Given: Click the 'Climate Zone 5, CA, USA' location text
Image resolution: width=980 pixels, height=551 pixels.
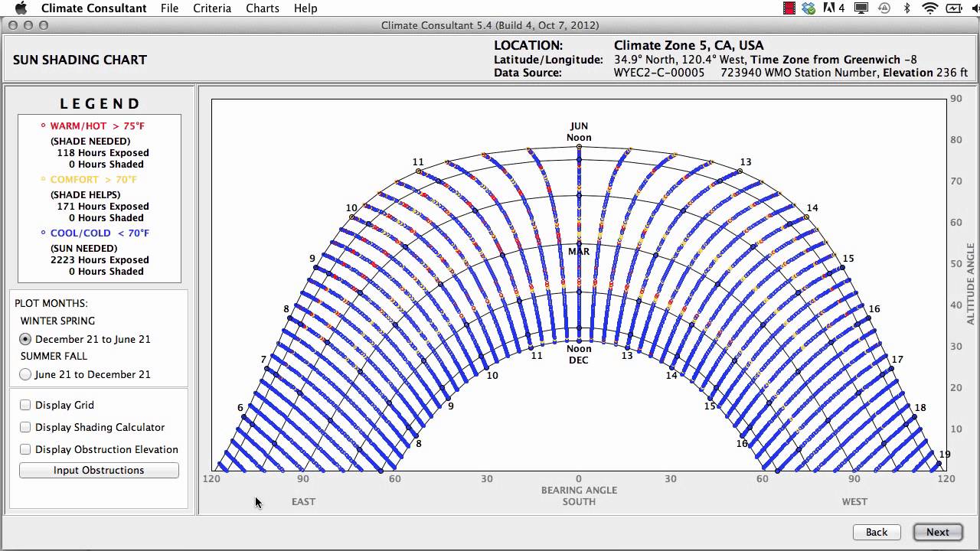Looking at the screenshot, I should (688, 45).
